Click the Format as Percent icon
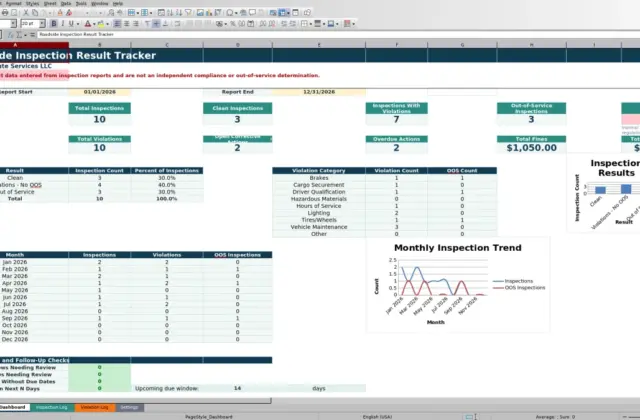 coord(233,24)
